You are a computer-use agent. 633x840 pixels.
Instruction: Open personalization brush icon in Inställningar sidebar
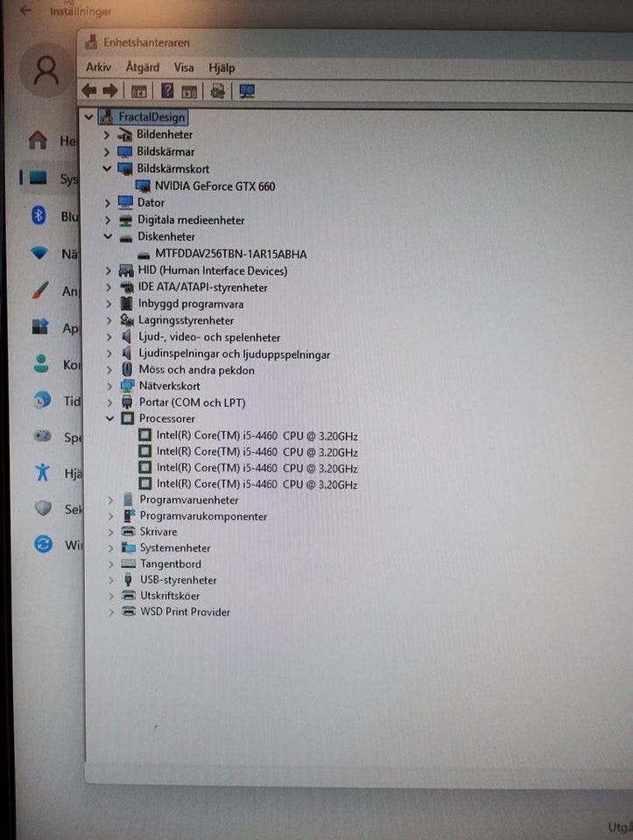tap(39, 290)
